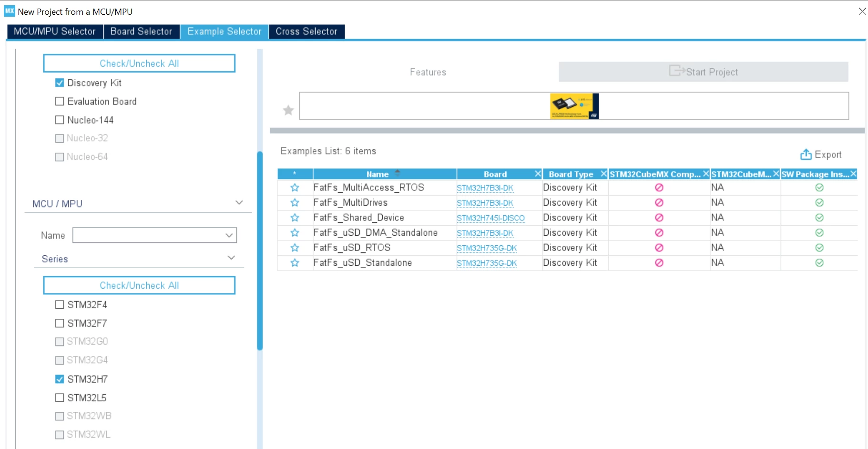Open STM32H7B3I-DK link for FatFs_MultiDrives
The height and width of the screenshot is (449, 868).
[485, 203]
